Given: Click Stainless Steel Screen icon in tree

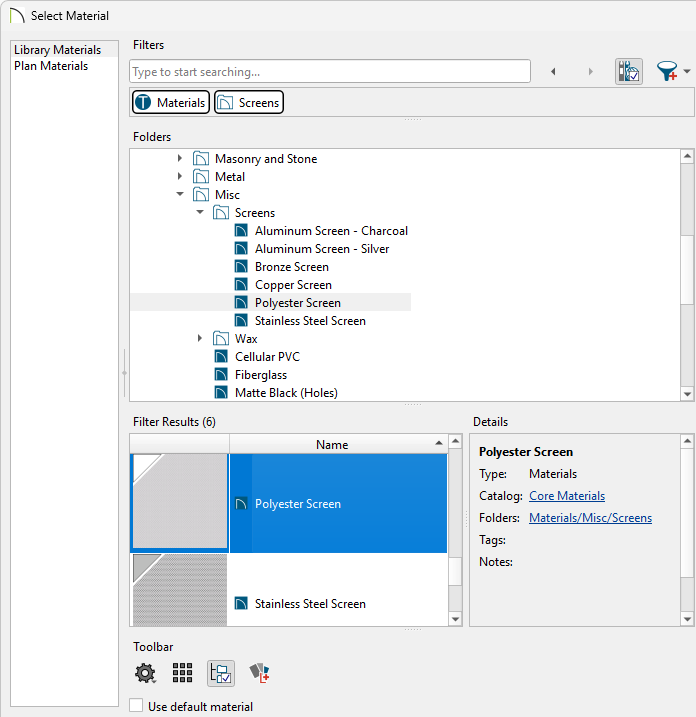Looking at the screenshot, I should click(x=241, y=321).
